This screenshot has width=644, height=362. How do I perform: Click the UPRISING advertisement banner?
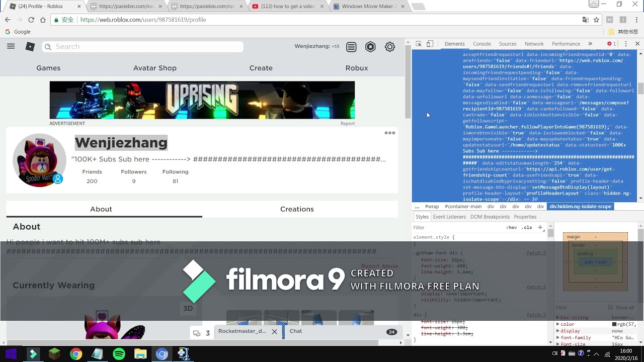point(202,100)
